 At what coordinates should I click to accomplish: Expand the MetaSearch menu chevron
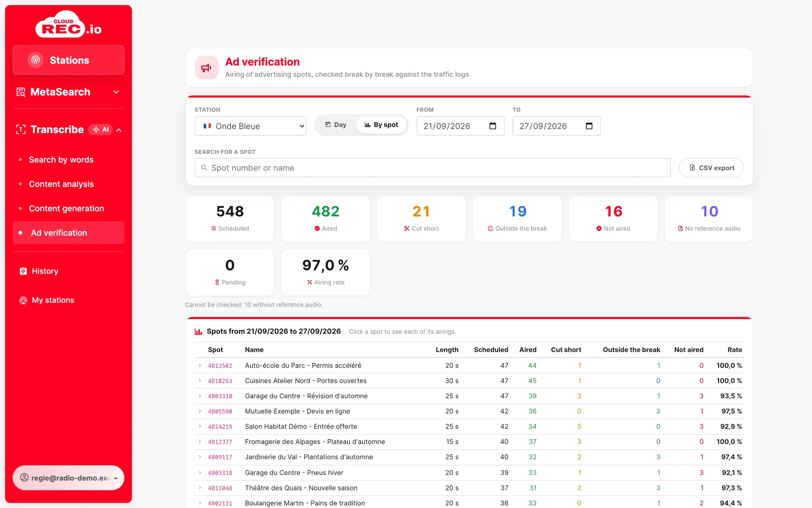[116, 92]
